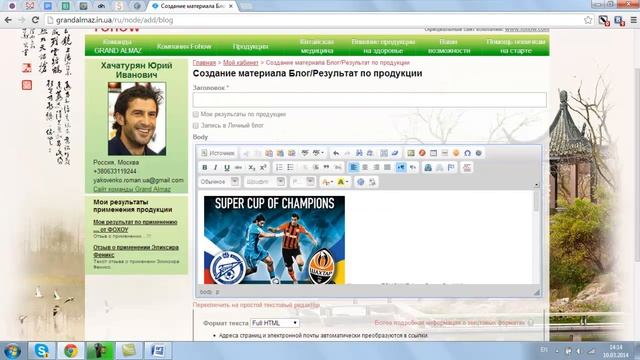Click Paste from Word icon

coord(291,153)
